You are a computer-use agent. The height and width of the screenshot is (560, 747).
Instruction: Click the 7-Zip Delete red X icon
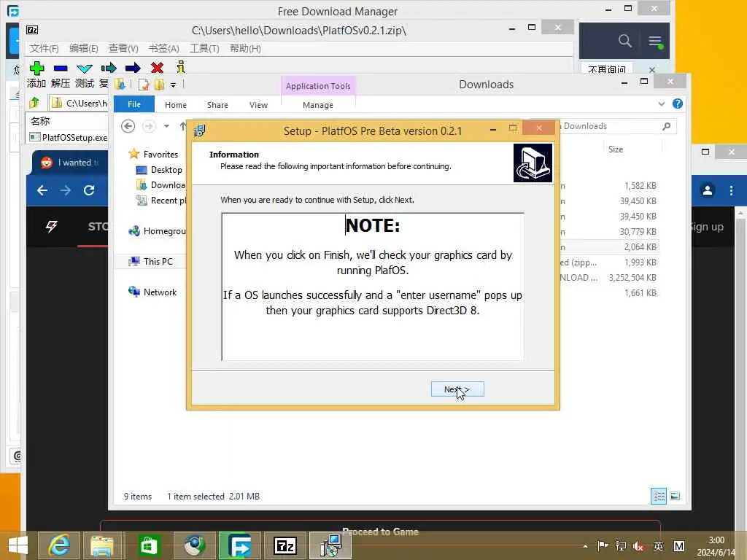tap(158, 68)
